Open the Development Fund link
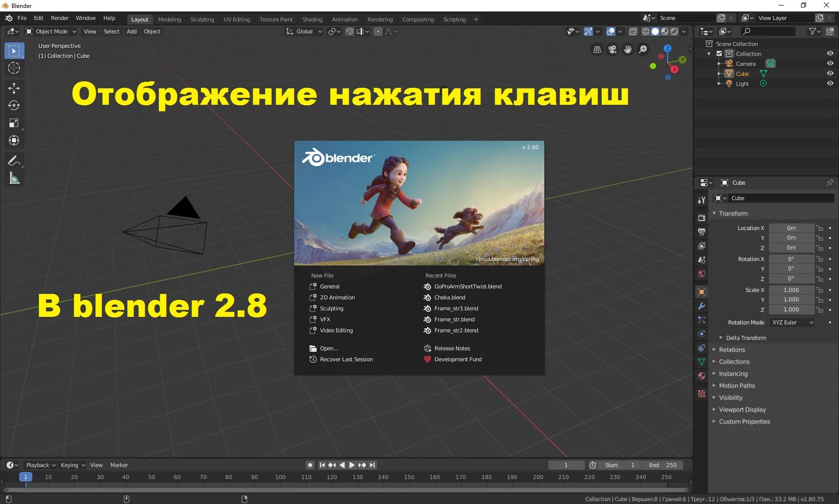Image resolution: width=839 pixels, height=504 pixels. point(452,359)
